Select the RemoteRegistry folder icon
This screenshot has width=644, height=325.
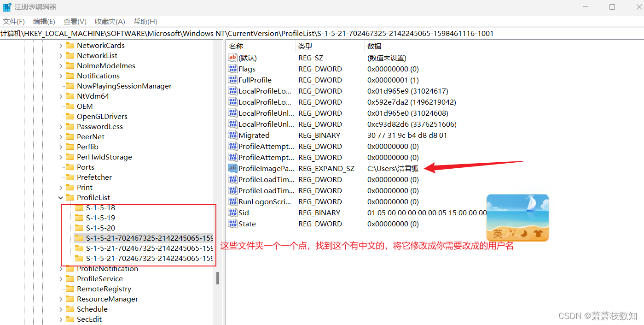pos(70,289)
